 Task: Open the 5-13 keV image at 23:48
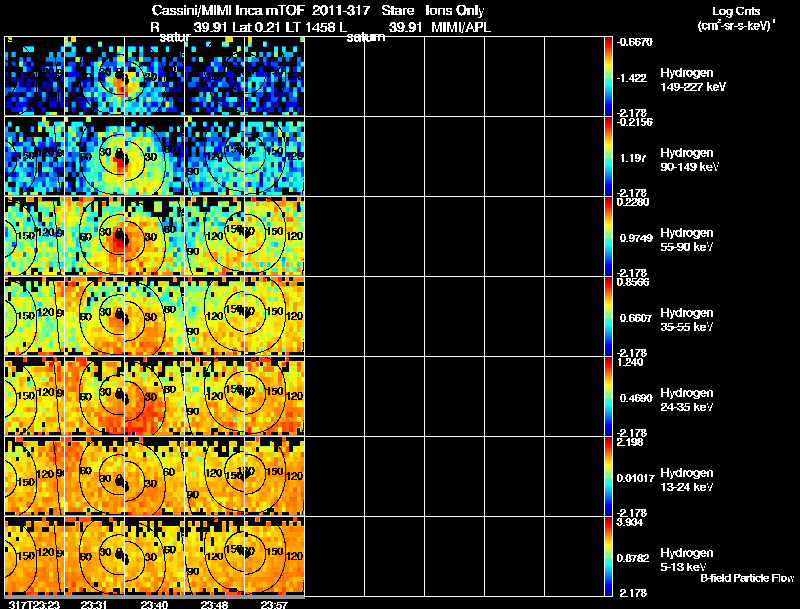[x=214, y=556]
